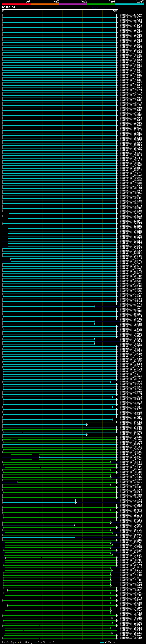Select the UniRef100_Q7V461 label
146x644 pixels.
point(131,304)
